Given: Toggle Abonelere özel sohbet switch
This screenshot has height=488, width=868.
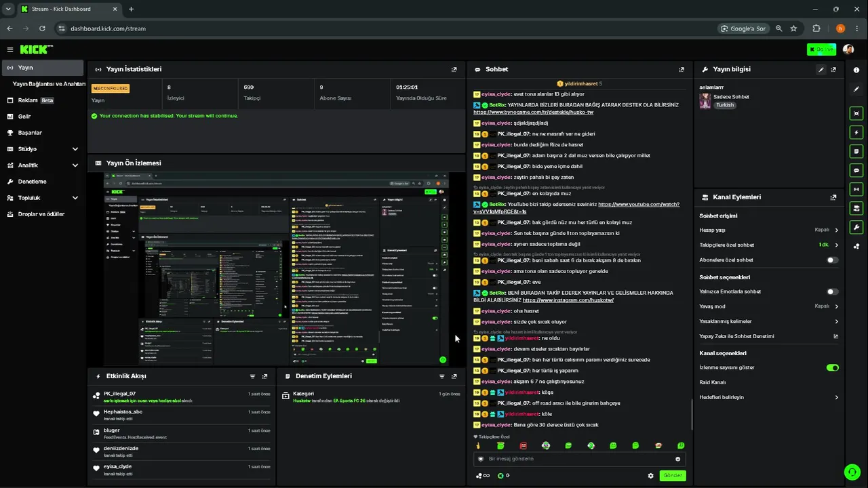Looking at the screenshot, I should (x=832, y=260).
